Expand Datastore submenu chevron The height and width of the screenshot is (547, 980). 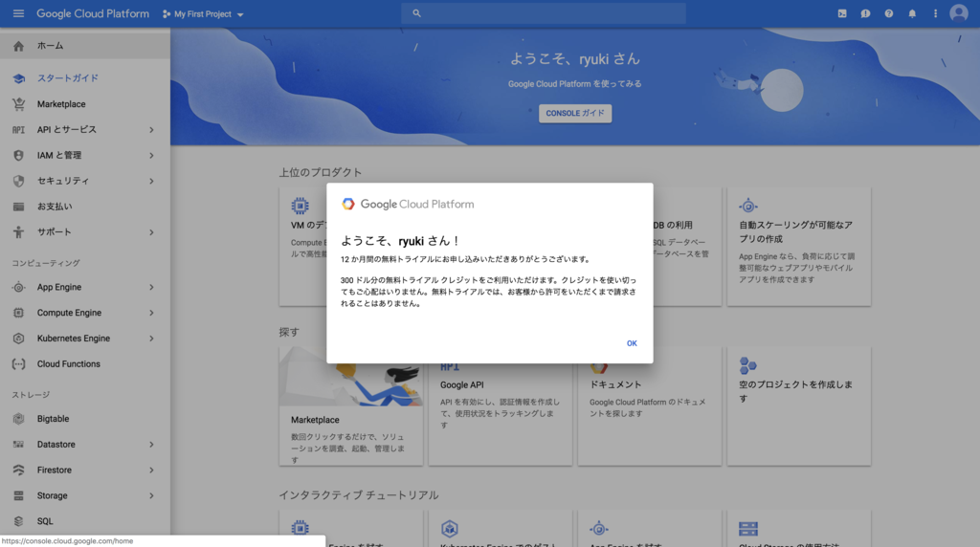coord(151,445)
